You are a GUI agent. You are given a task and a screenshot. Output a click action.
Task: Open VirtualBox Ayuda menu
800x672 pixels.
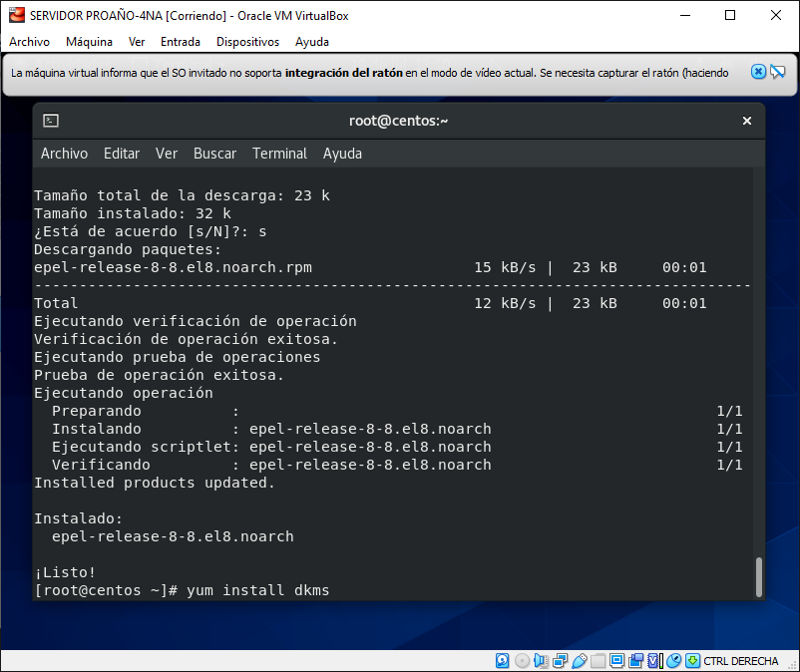point(312,42)
